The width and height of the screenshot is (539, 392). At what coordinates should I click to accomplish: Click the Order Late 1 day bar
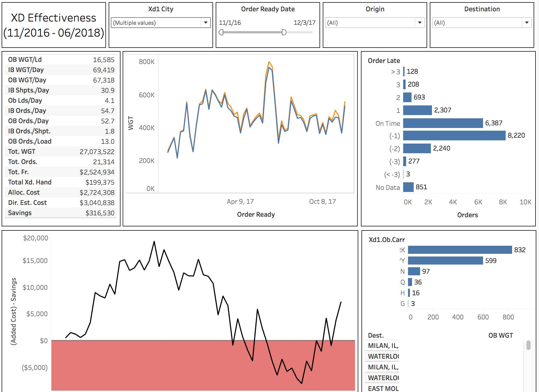coord(417,110)
